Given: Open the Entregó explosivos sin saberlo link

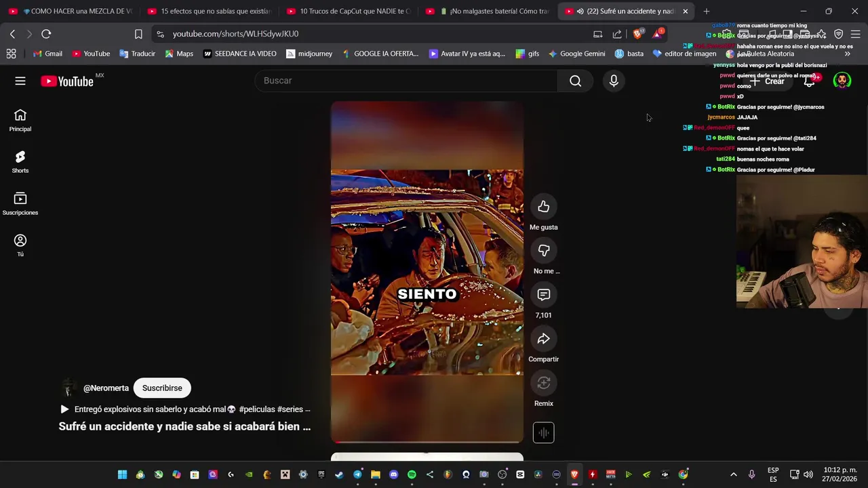Looking at the screenshot, I should [185, 409].
